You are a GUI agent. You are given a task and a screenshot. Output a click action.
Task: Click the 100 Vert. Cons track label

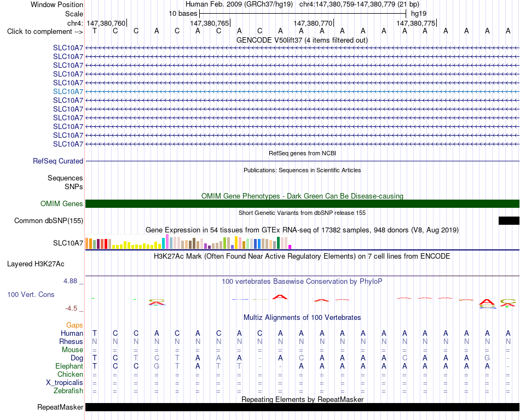click(x=31, y=294)
